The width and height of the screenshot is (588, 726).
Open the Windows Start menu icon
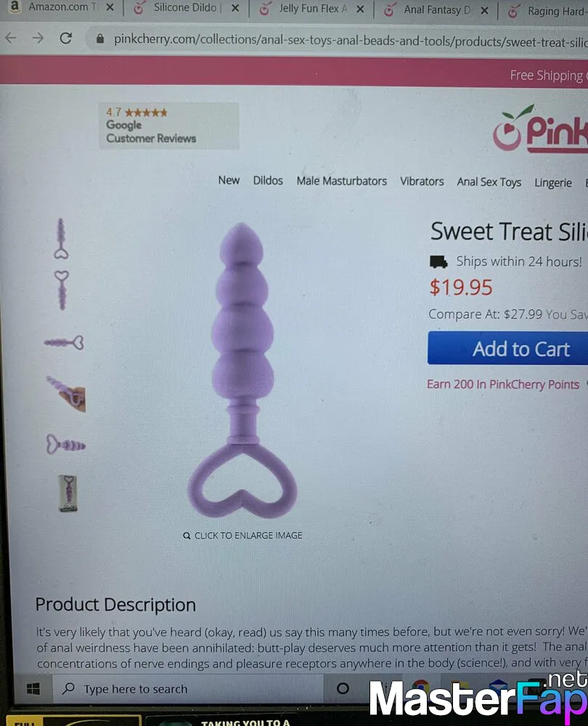(33, 689)
